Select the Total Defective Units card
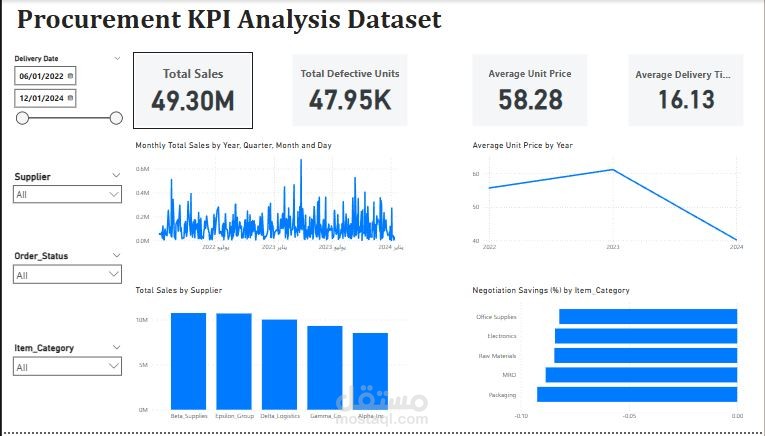The height and width of the screenshot is (436, 765). tap(350, 90)
